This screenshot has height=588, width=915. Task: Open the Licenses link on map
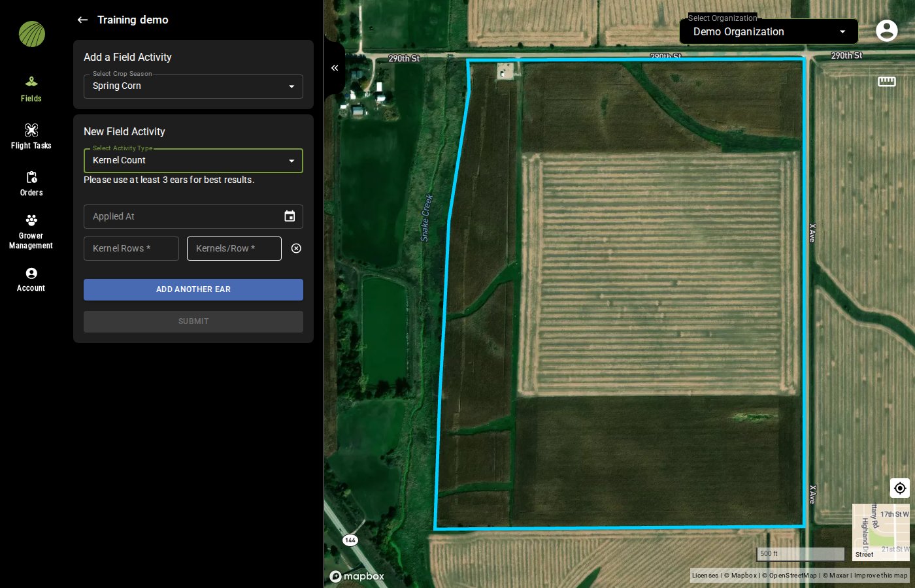click(x=705, y=576)
